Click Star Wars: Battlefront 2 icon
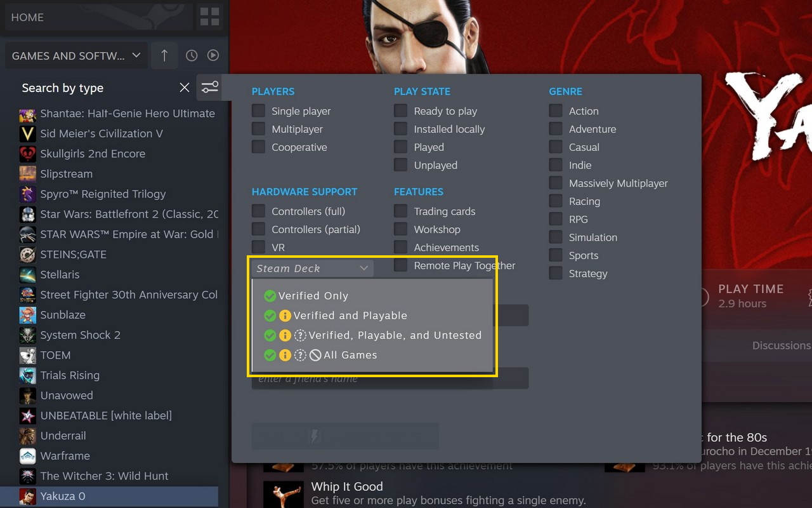Viewport: 812px width, 508px height. [x=27, y=214]
